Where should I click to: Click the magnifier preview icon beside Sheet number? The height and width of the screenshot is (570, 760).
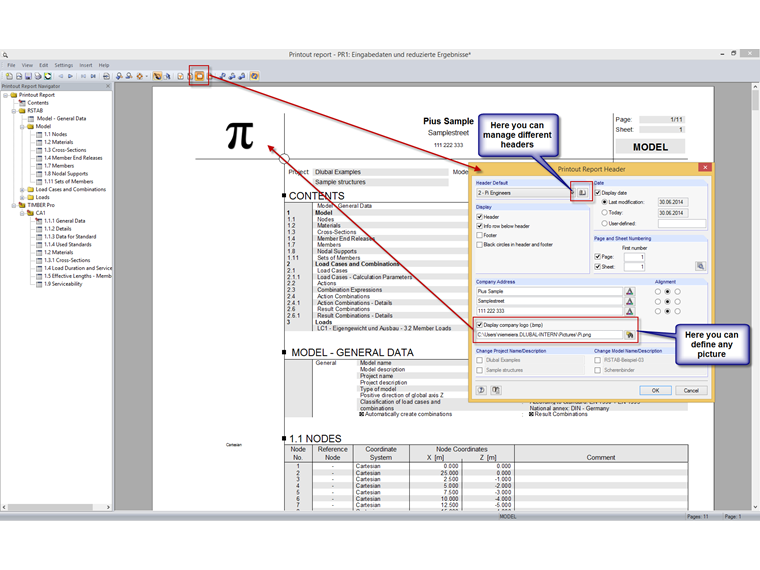[700, 266]
